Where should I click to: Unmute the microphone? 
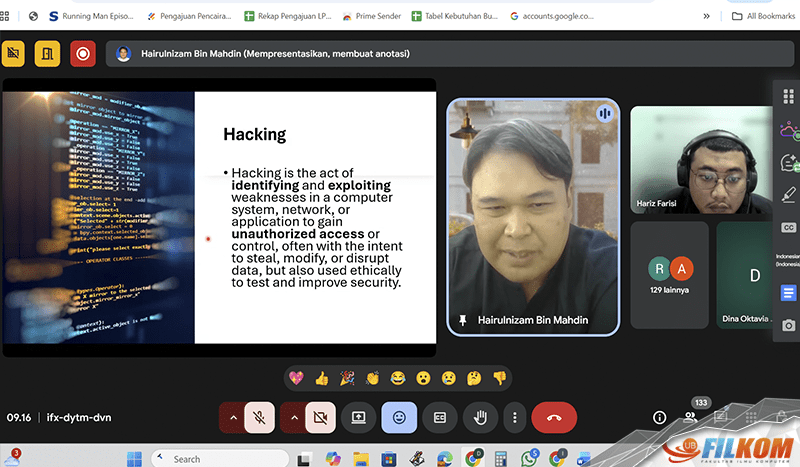click(260, 417)
